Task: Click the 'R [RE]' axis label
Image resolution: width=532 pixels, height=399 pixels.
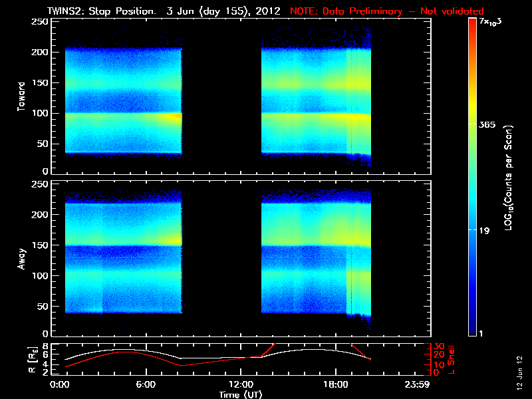Action: pos(33,360)
